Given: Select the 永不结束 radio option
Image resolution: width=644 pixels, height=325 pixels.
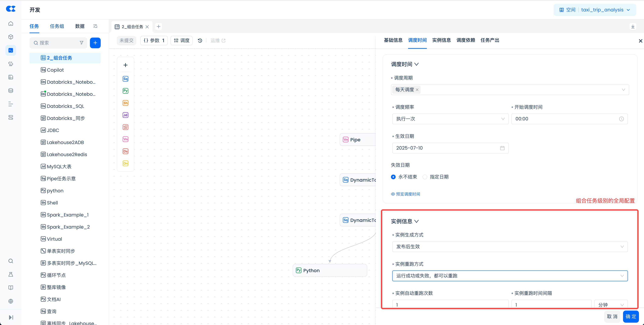Looking at the screenshot, I should pos(393,177).
